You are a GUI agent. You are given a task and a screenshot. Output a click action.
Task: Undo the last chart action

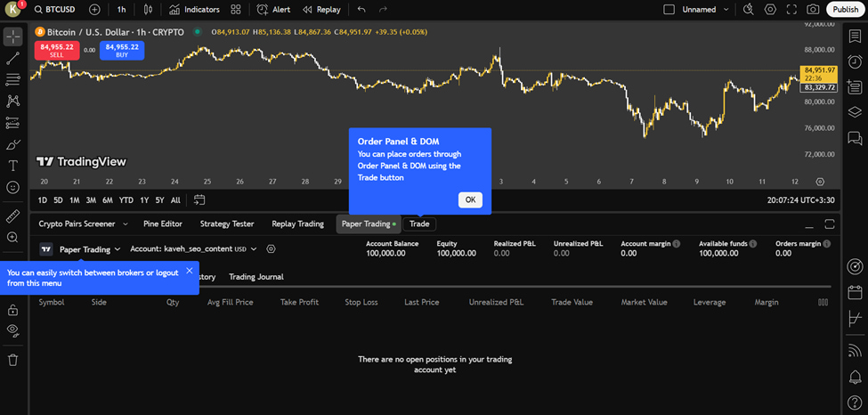[361, 10]
